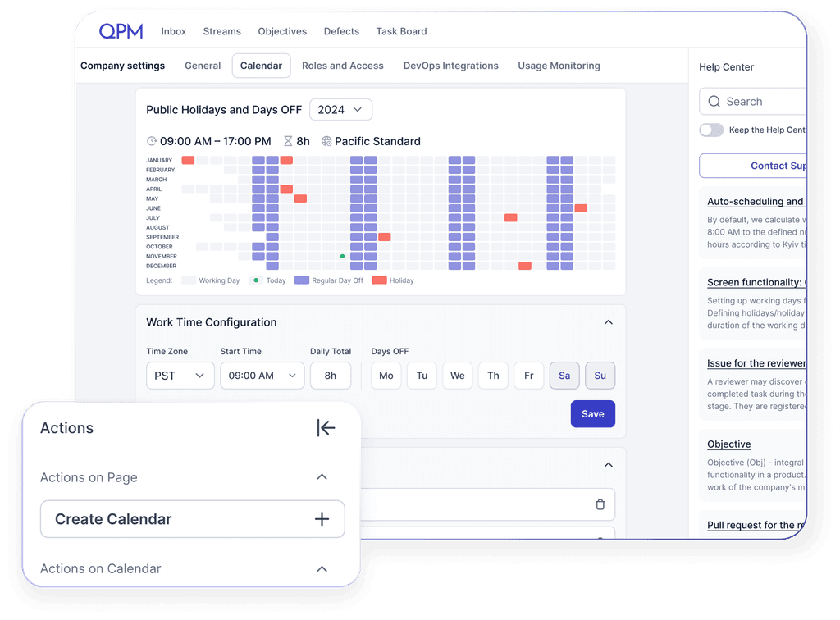Screen dimensions: 840x620
Task: Click the hourglass icon beside 8h
Action: tap(288, 141)
